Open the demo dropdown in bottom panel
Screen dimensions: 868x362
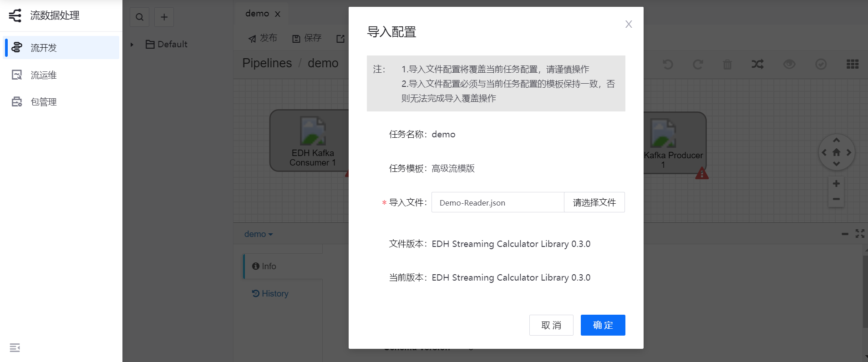pos(258,234)
